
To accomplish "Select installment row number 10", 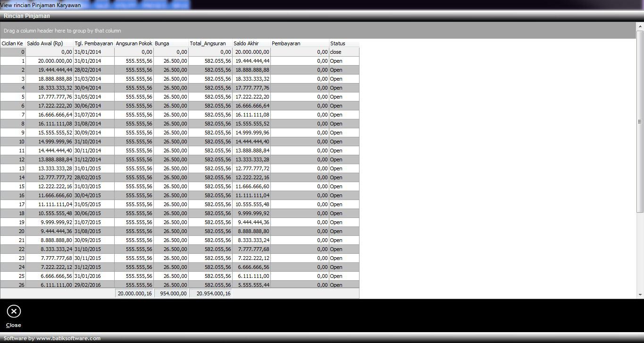I will coord(13,142).
